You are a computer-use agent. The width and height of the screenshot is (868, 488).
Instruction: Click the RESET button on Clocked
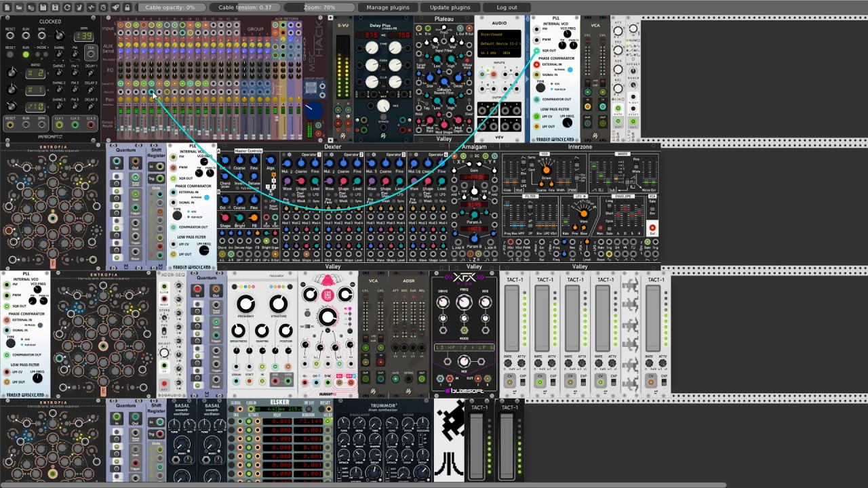tap(10, 54)
